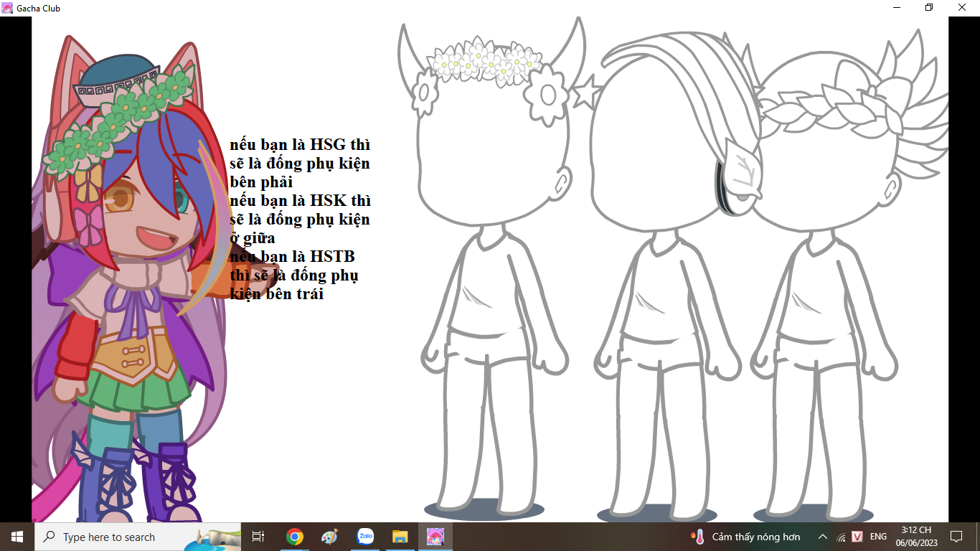Open the notification center icon
The image size is (980, 551).
point(956,537)
